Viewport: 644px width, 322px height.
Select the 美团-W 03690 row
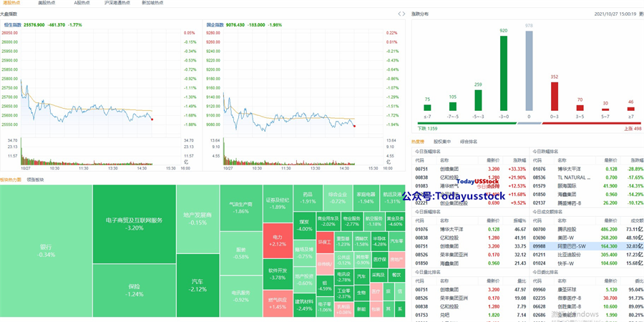(587, 238)
